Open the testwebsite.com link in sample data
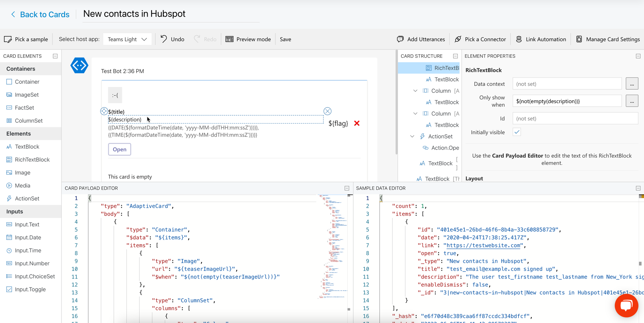This screenshot has height=323, width=644. pyautogui.click(x=484, y=245)
